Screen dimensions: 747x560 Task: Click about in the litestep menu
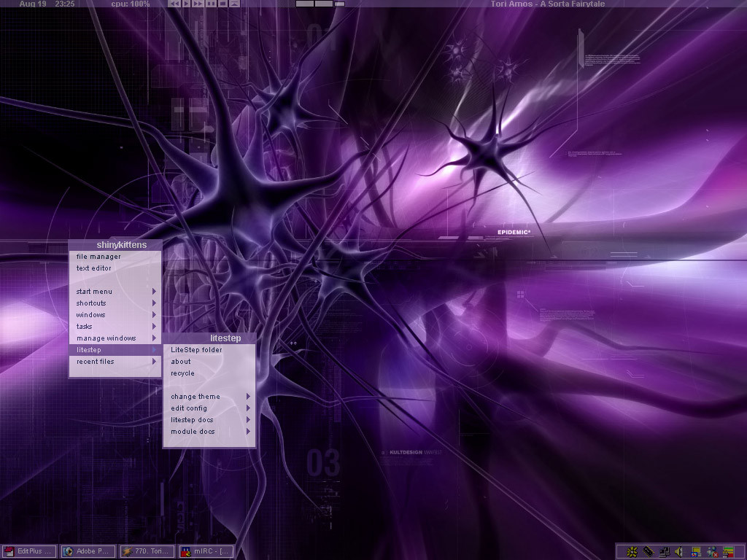(x=181, y=362)
